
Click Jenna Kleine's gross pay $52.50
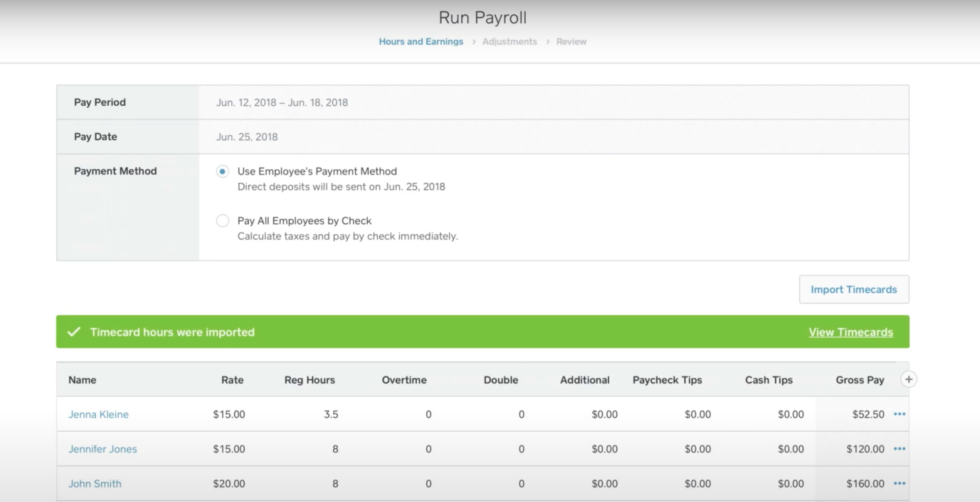pos(868,414)
